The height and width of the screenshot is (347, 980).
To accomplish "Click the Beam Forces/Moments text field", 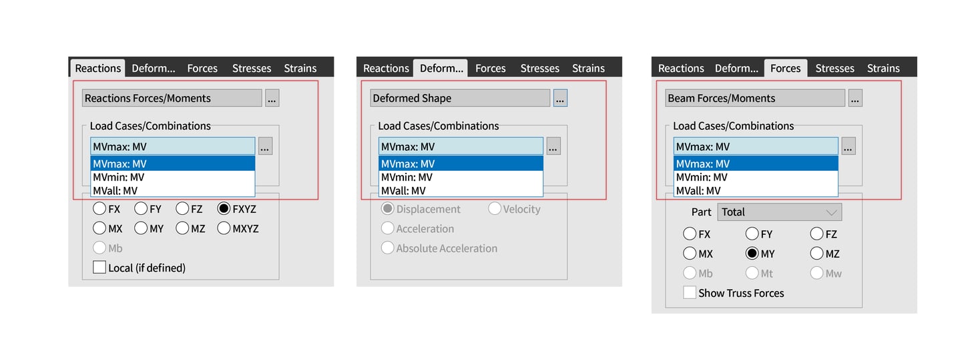I will (x=754, y=98).
